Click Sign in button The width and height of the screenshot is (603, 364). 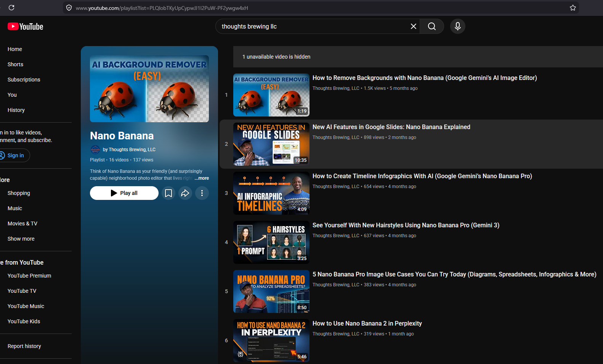click(x=14, y=155)
